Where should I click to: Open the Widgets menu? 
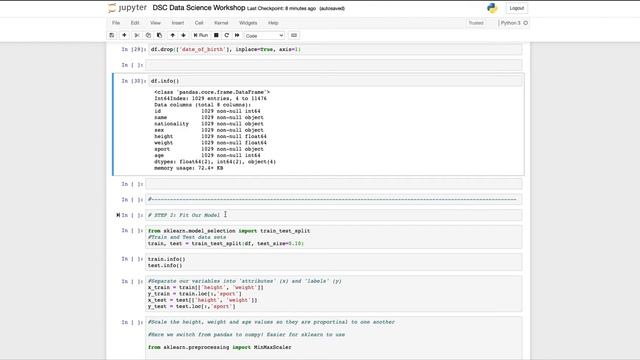point(248,23)
